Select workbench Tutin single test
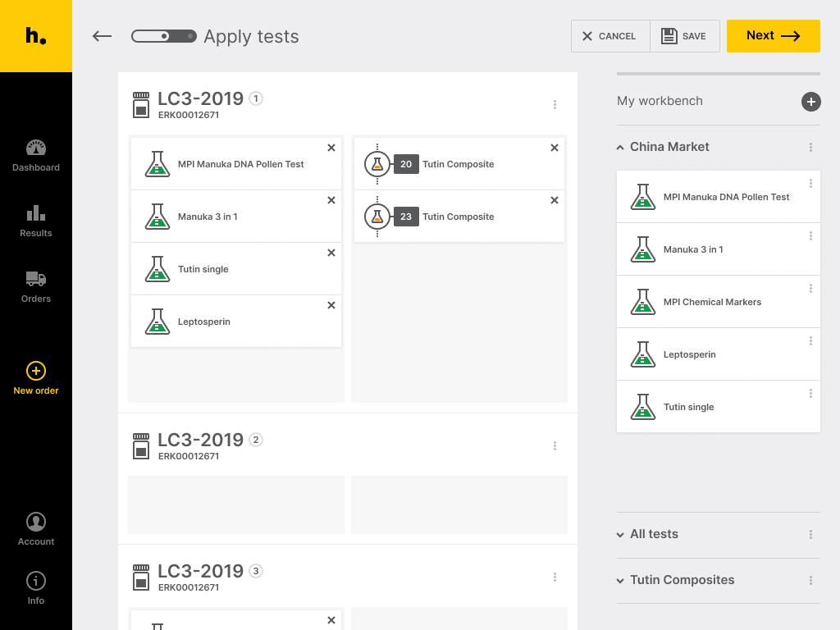 point(718,407)
